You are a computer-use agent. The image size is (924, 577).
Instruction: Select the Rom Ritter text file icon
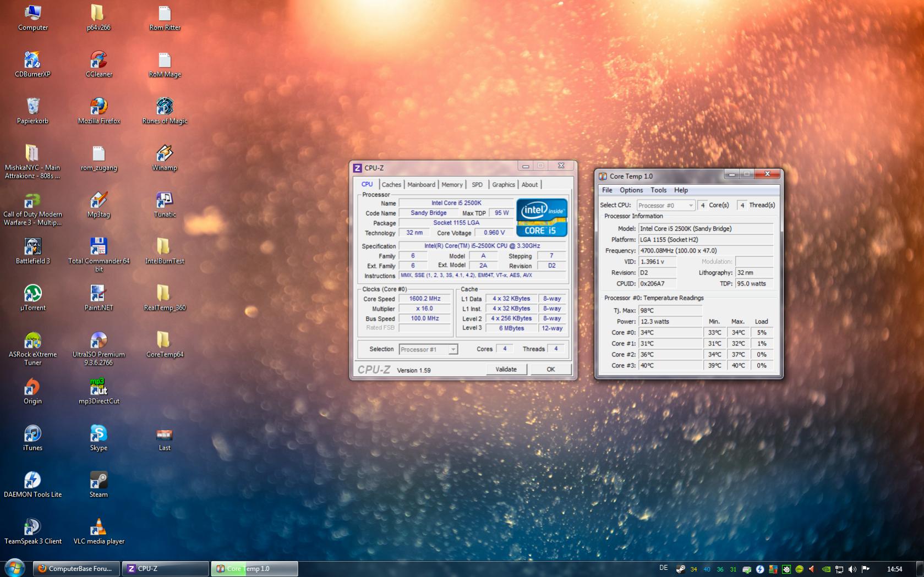coord(165,18)
